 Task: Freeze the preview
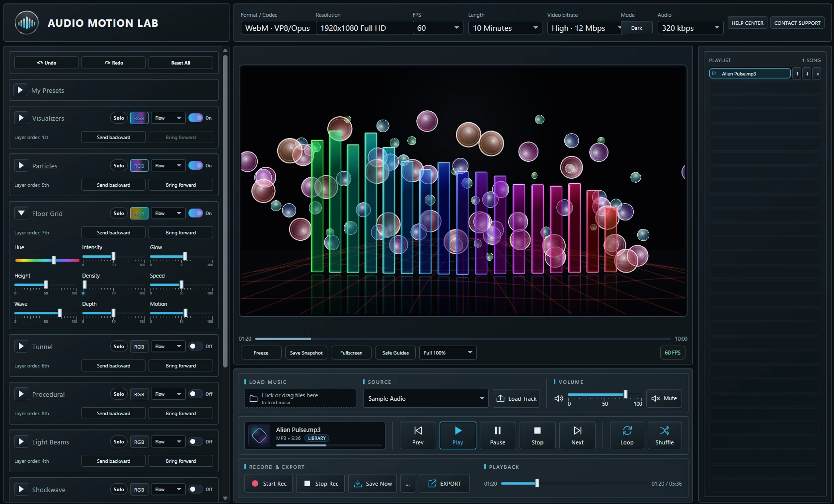click(x=261, y=353)
